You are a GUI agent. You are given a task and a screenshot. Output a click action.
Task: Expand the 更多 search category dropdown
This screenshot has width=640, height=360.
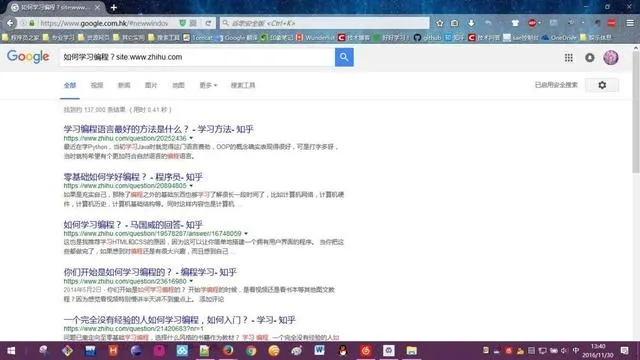pos(208,85)
